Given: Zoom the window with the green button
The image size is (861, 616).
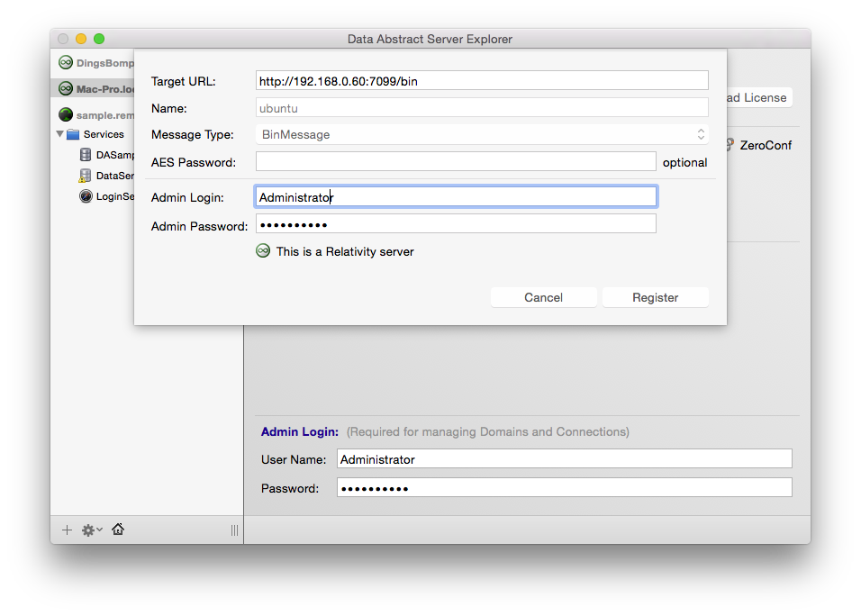Looking at the screenshot, I should 99,39.
